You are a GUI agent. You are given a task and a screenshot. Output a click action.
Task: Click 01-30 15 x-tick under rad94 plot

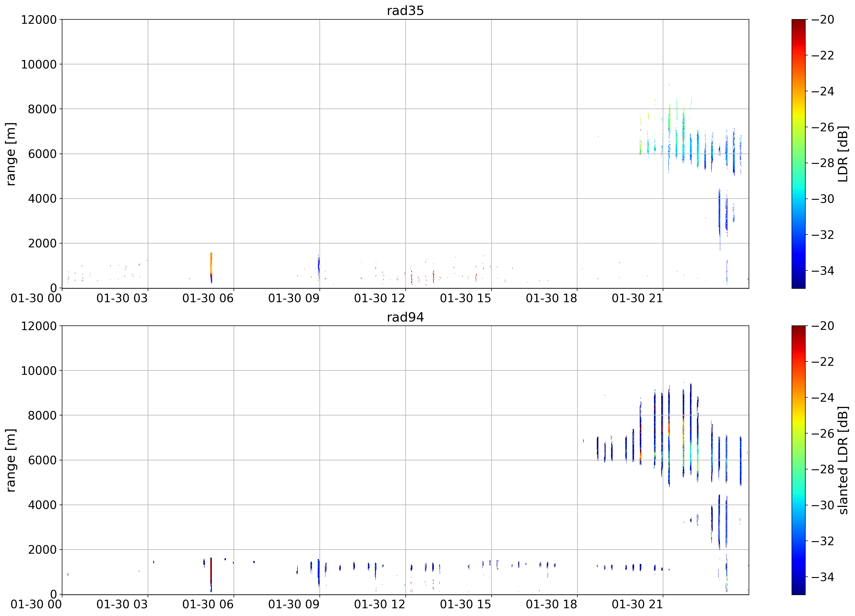[x=466, y=605]
